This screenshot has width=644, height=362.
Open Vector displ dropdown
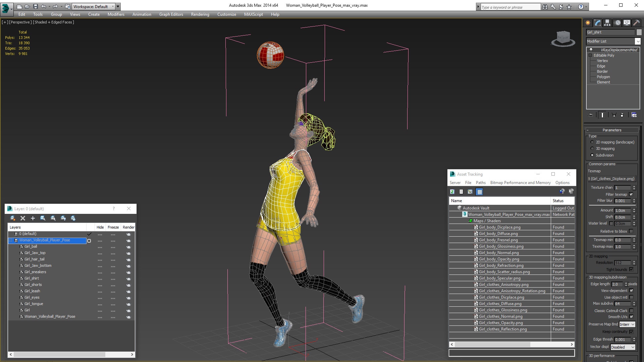[623, 347]
